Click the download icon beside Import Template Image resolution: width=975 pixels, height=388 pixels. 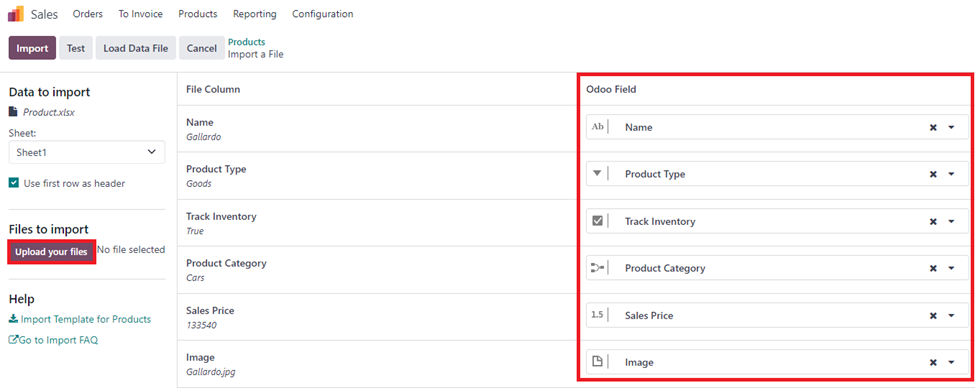[x=13, y=319]
